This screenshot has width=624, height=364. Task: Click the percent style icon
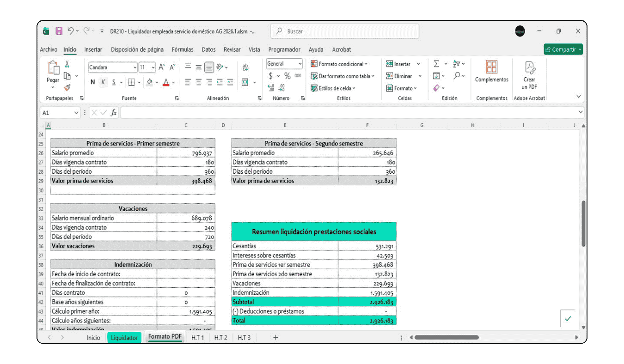288,76
